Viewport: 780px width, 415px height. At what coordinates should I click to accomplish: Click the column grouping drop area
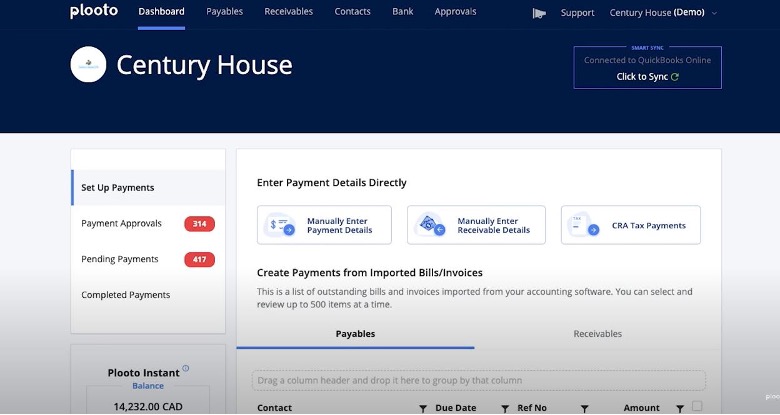pos(479,381)
